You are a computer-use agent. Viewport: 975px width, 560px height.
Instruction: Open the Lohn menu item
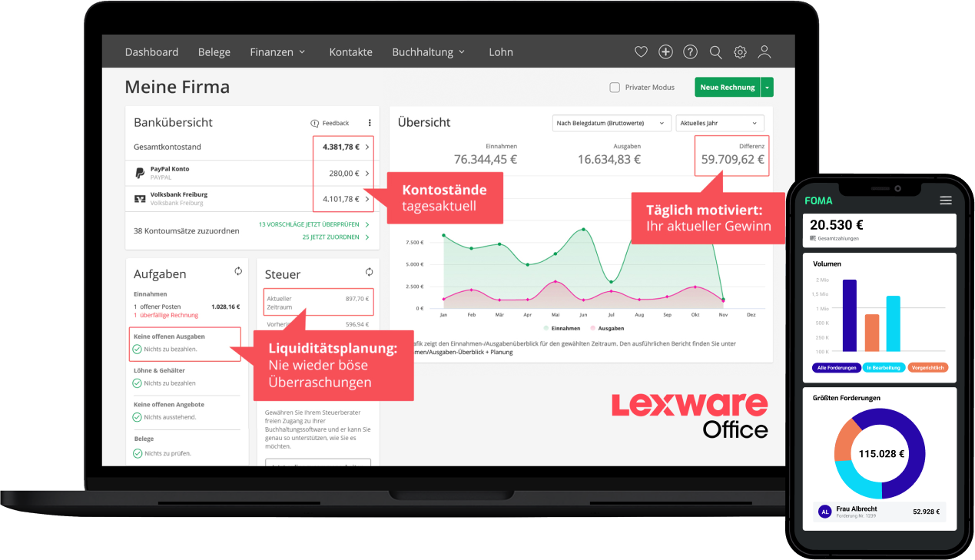click(x=501, y=52)
